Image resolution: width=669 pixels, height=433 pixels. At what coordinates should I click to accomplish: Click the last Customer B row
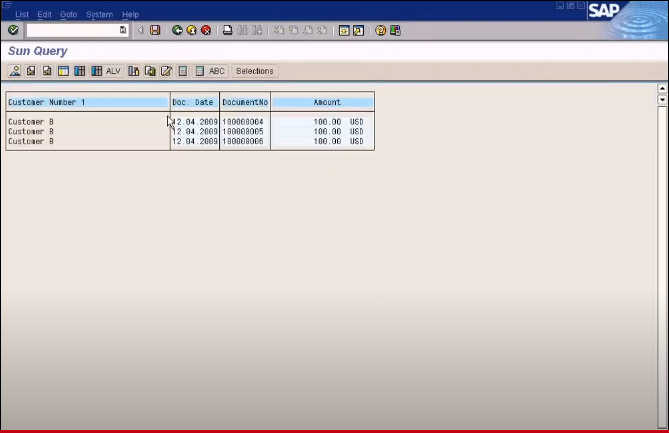(31, 142)
